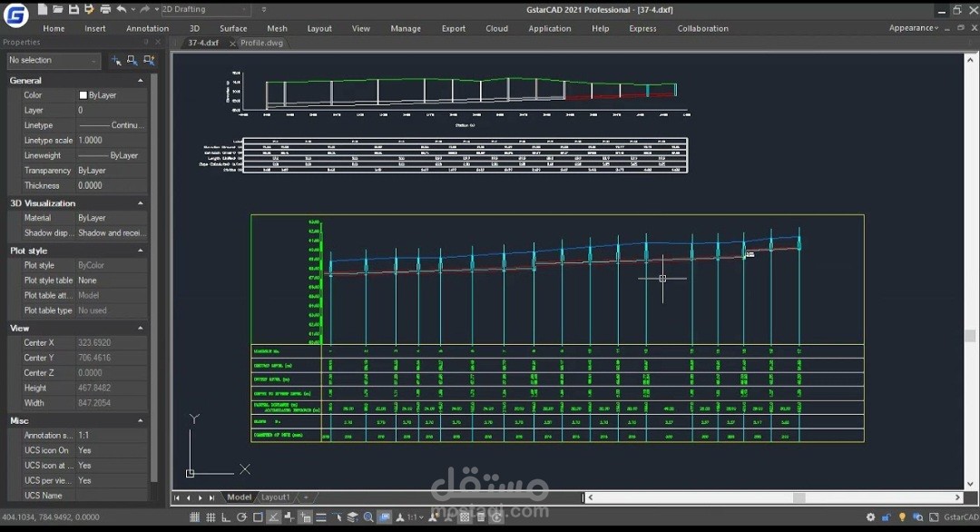980x532 pixels.
Task: Collapse the Plot style section
Action: point(140,251)
